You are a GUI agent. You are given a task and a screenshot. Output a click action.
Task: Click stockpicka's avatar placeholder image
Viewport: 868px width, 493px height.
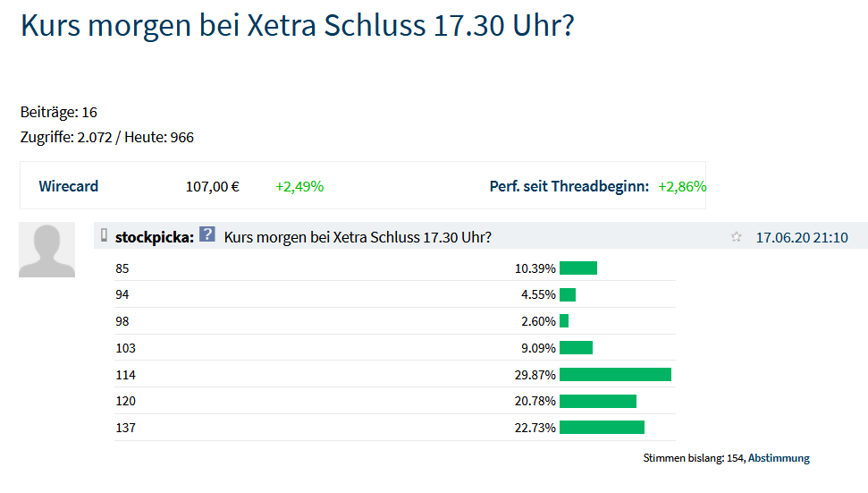tap(47, 250)
